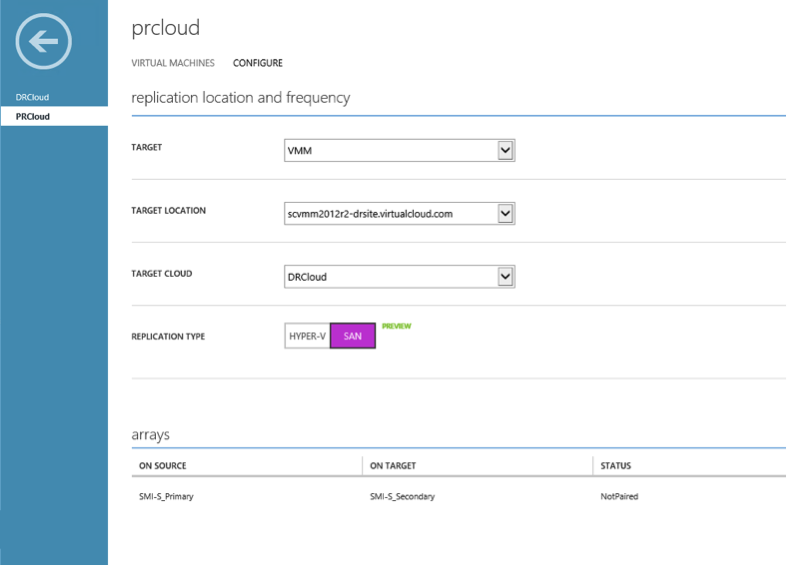787x566 pixels.
Task: Click the DRCloud target cloud field
Action: point(400,277)
